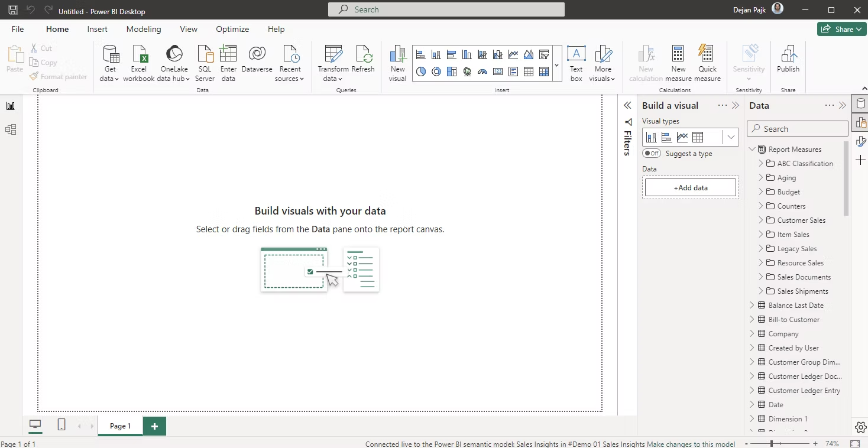This screenshot has height=448, width=868.
Task: Open Transform data queries
Action: pyautogui.click(x=333, y=55)
